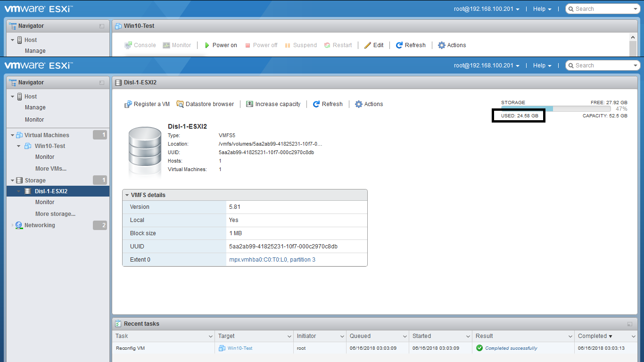Image resolution: width=644 pixels, height=362 pixels.
Task: Collapse the VMFS details section
Action: [x=127, y=195]
